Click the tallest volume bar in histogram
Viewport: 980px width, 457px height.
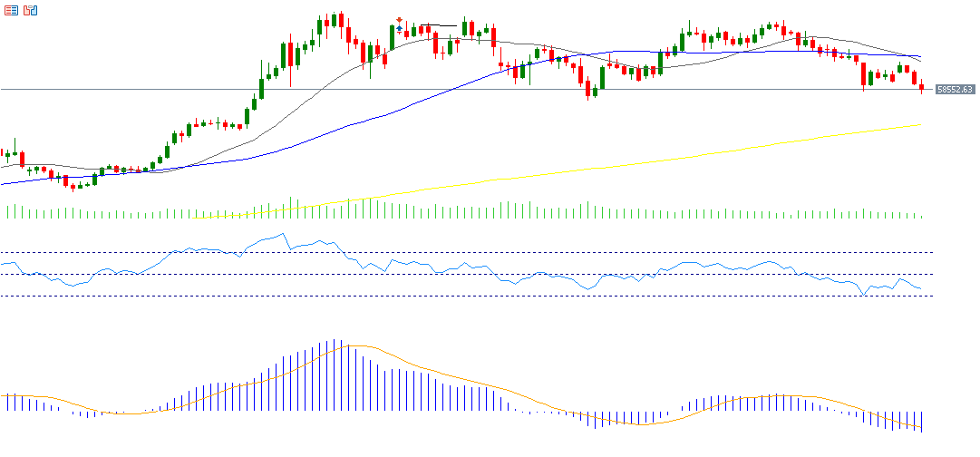(290, 208)
